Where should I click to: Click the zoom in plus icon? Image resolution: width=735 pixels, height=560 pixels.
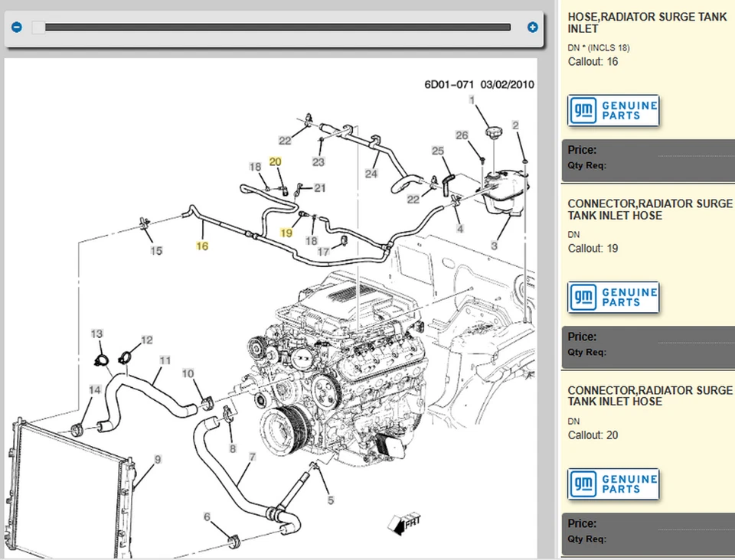[533, 28]
